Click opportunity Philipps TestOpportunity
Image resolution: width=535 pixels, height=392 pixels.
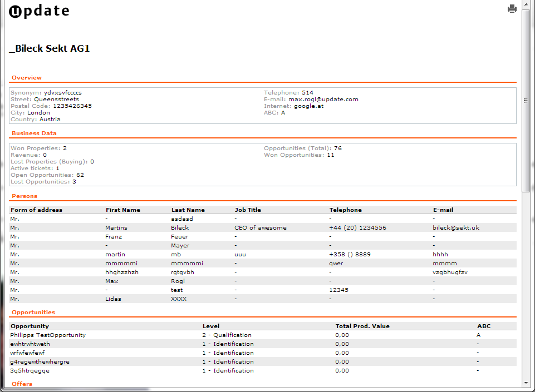[48, 335]
